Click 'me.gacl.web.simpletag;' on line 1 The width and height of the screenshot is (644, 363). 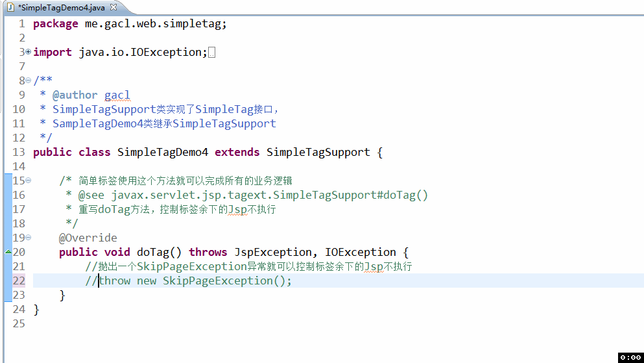[156, 24]
